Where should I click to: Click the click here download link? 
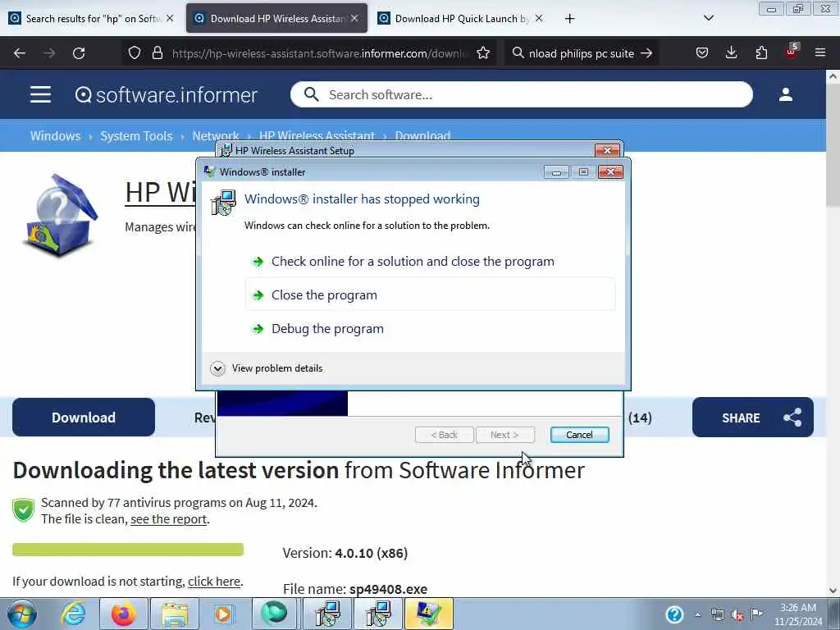pos(214,582)
